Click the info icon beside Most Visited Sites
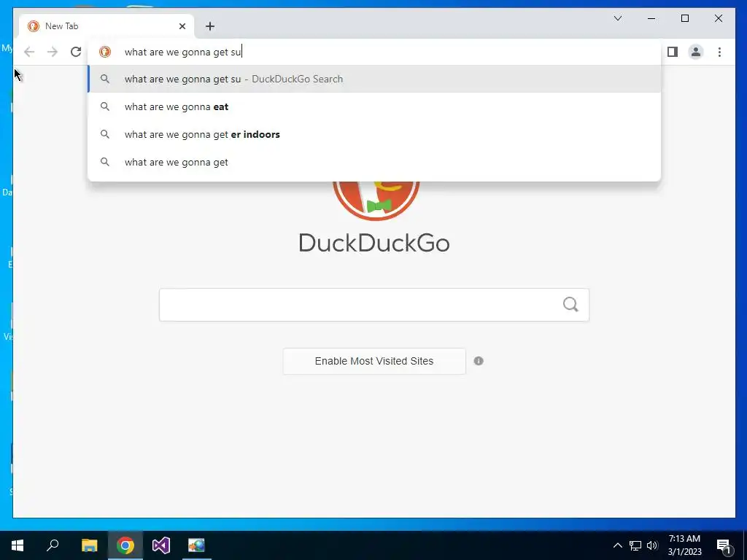Screen dimensions: 747x560 [479, 361]
